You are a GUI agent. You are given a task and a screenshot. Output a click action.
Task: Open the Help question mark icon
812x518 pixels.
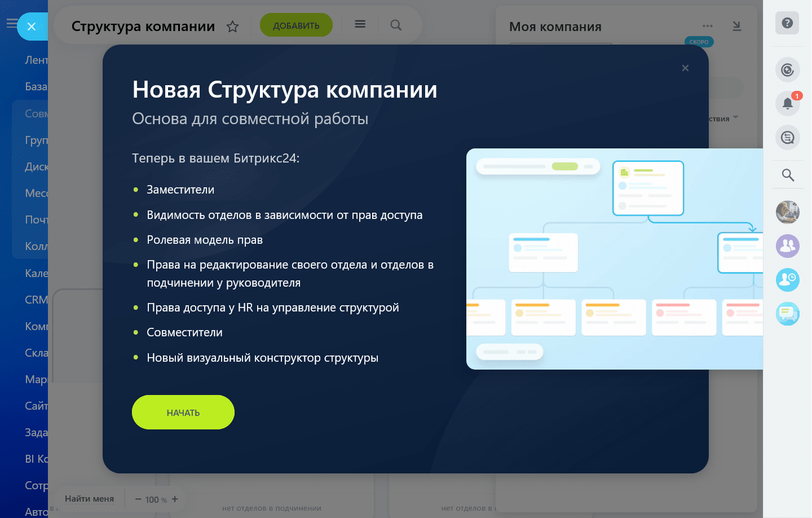coord(787,23)
